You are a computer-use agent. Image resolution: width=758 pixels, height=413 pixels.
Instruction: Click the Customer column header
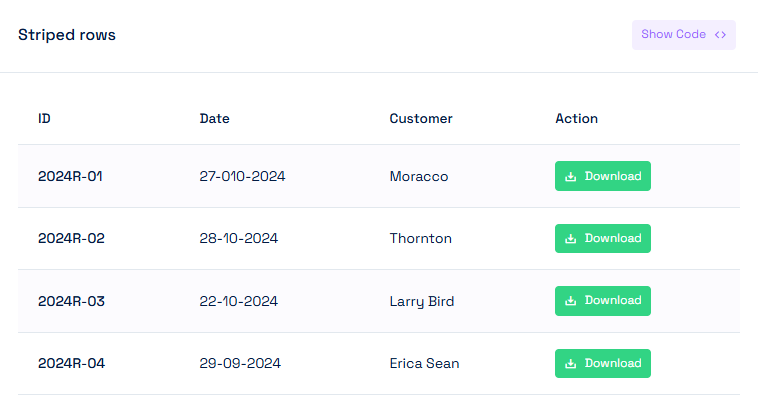point(421,119)
